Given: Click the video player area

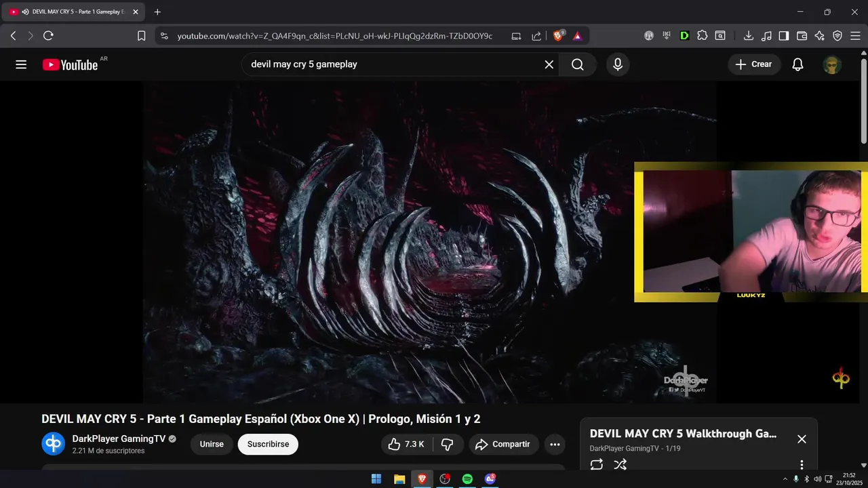Looking at the screenshot, I should point(429,242).
